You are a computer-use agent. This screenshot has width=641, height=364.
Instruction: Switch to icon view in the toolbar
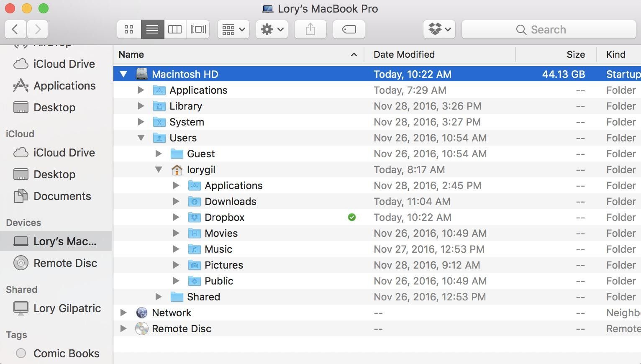tap(128, 29)
